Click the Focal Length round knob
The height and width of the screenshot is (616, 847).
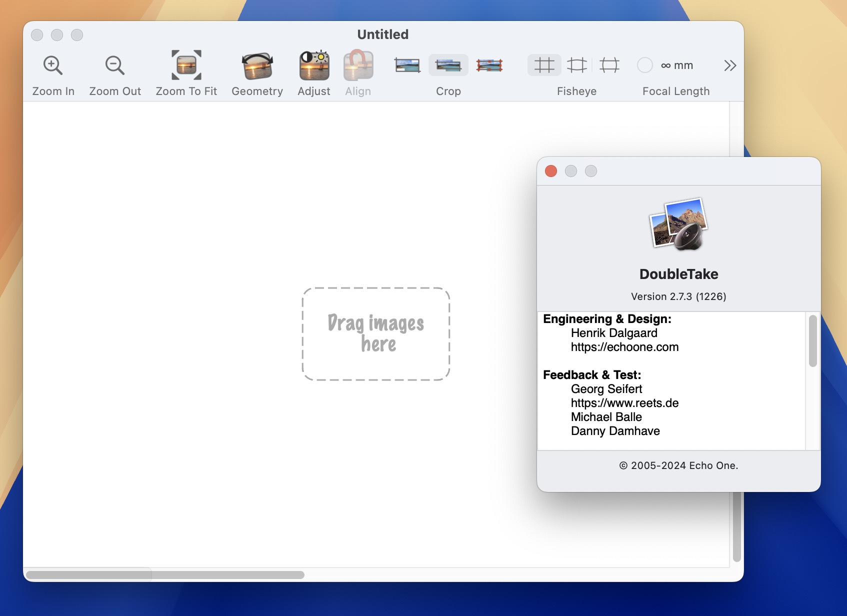tap(645, 65)
